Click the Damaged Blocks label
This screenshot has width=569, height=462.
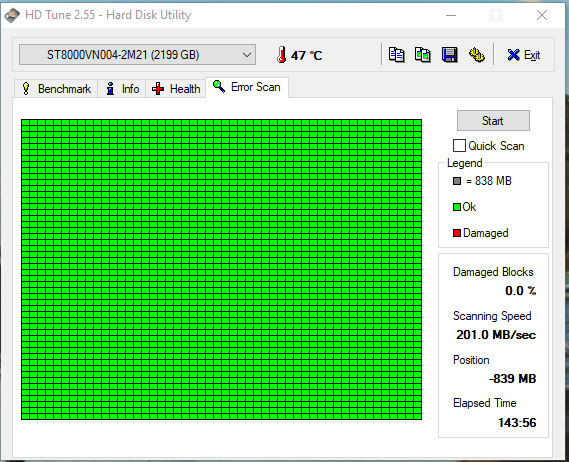pyautogui.click(x=493, y=272)
